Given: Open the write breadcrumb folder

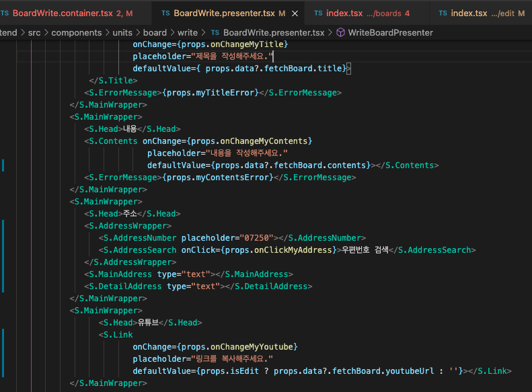Looking at the screenshot, I should pyautogui.click(x=188, y=32).
